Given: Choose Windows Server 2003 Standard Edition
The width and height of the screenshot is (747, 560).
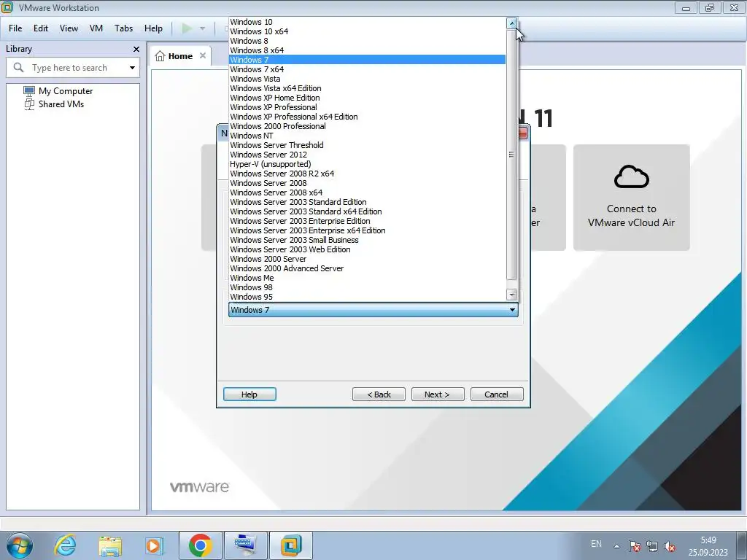Looking at the screenshot, I should tap(368, 203).
